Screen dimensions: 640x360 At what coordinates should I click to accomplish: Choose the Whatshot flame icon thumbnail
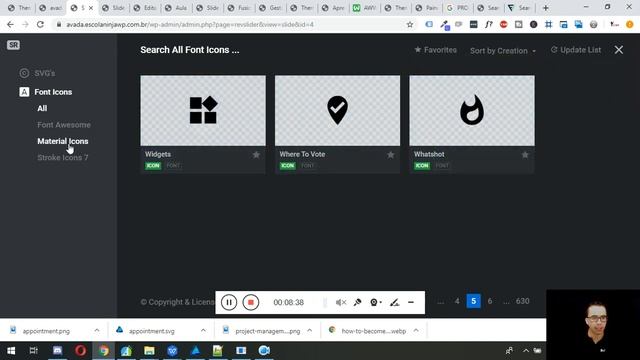click(x=472, y=110)
